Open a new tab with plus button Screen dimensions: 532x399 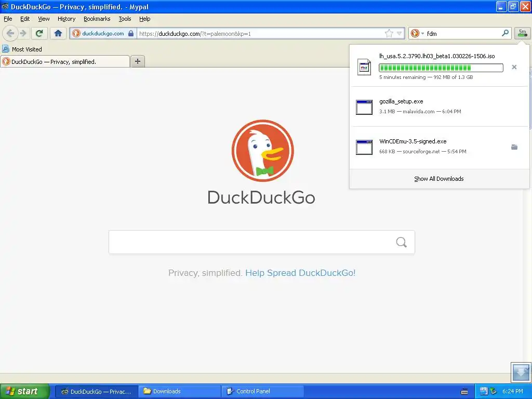click(x=137, y=61)
